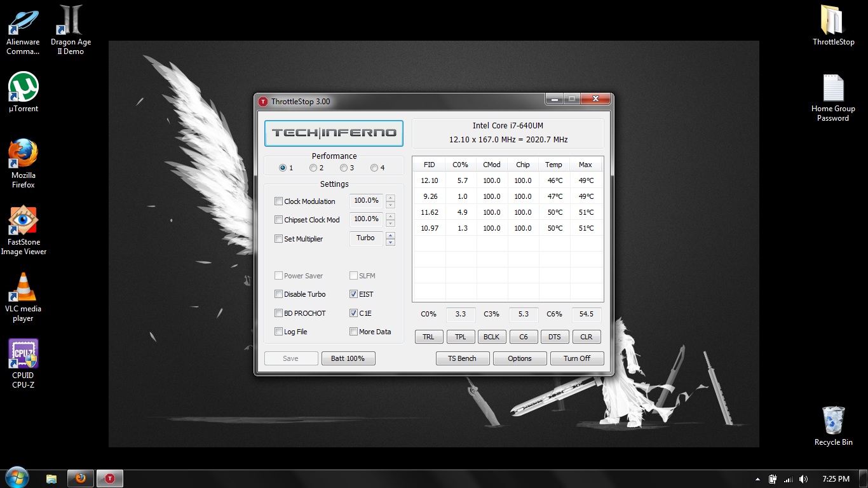Uncheck the EIST checkbox

353,294
